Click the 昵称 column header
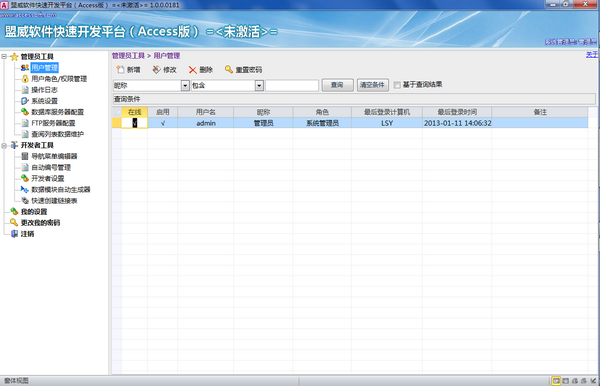The width and height of the screenshot is (600, 386). point(263,112)
